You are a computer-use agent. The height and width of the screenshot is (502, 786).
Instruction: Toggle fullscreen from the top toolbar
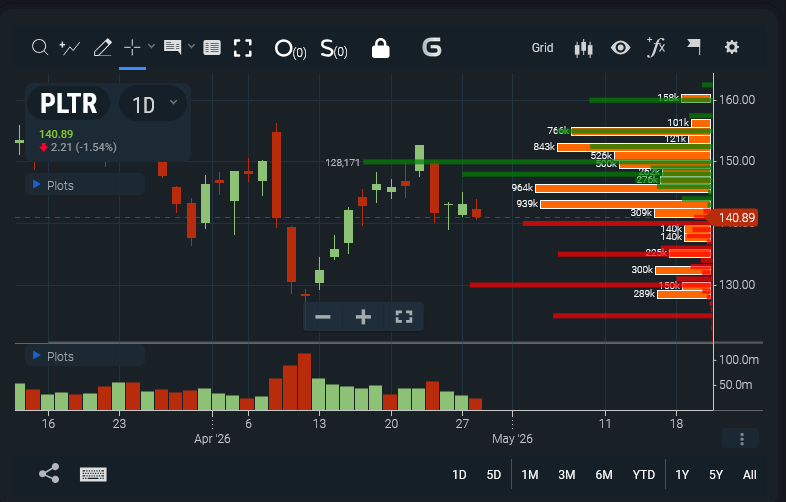pyautogui.click(x=243, y=48)
